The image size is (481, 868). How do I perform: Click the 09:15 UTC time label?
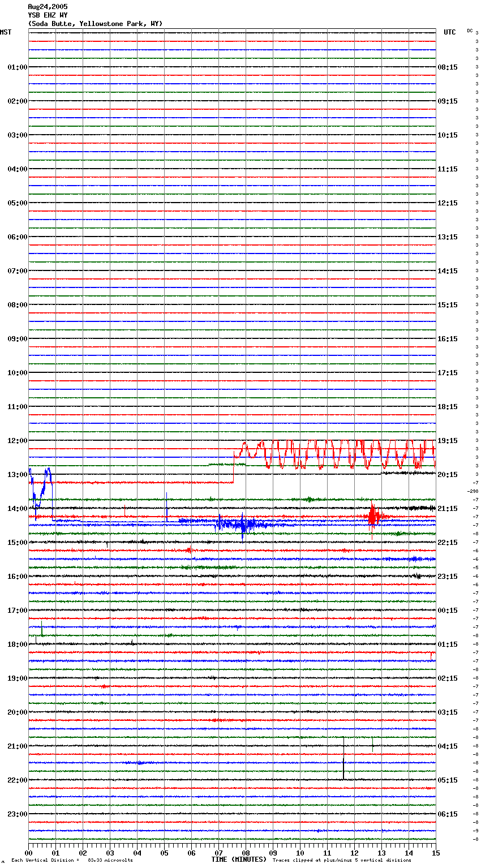[448, 101]
